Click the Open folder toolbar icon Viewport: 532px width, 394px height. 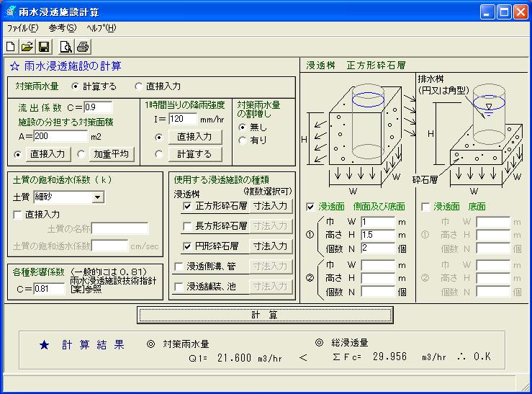[27, 47]
